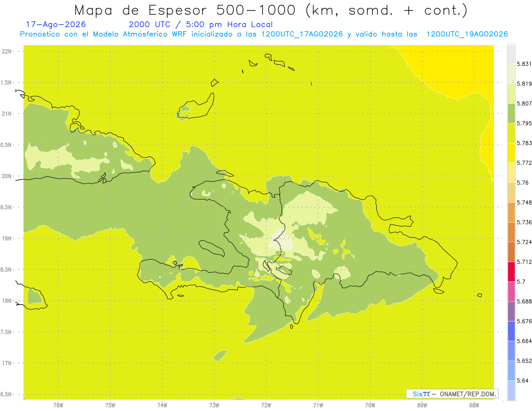
Task: Click the legend value 5.712
Action: (524, 262)
